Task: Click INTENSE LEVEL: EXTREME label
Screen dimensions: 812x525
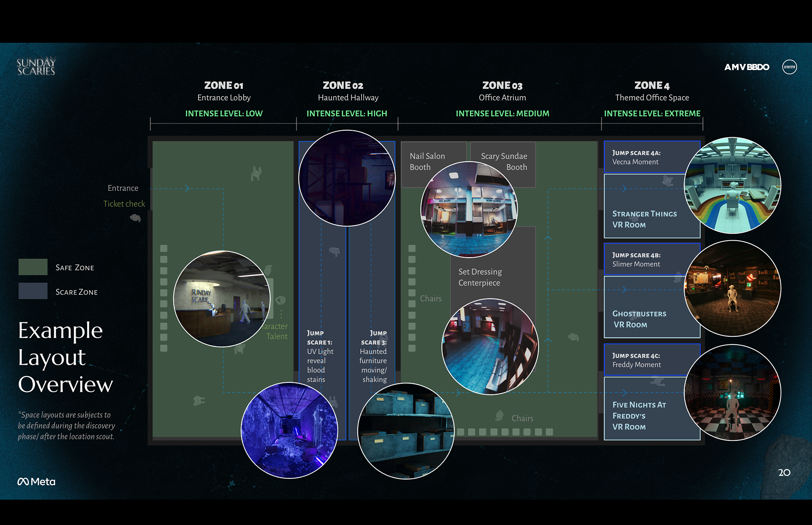Action: pyautogui.click(x=652, y=113)
